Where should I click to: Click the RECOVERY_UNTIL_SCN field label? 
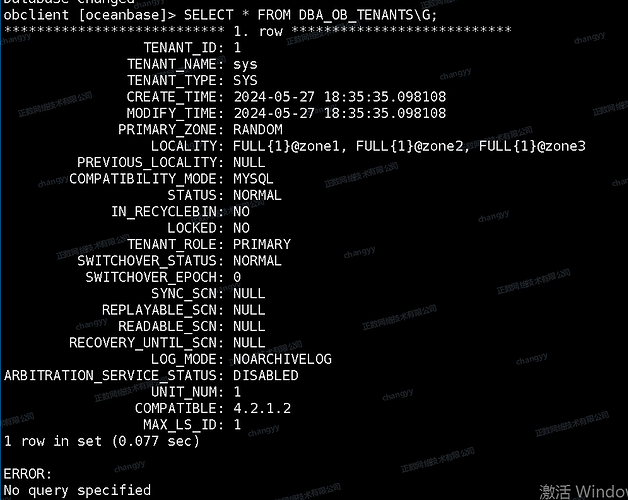pos(146,343)
